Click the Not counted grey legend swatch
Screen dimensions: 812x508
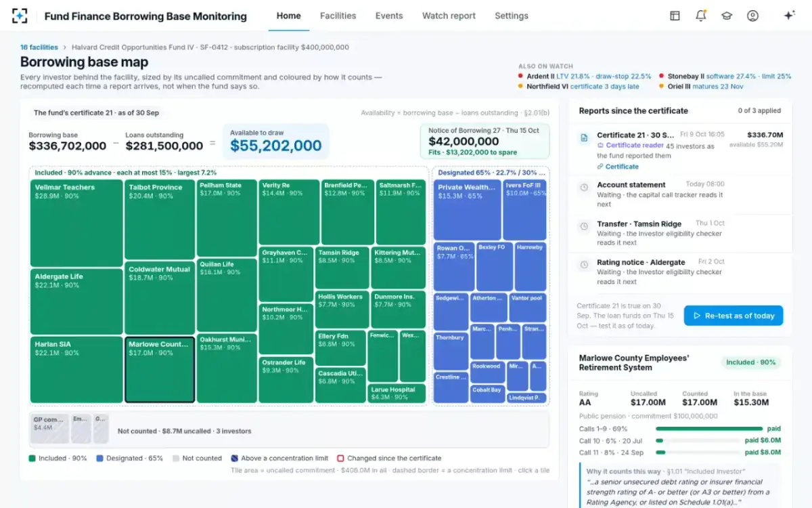176,459
